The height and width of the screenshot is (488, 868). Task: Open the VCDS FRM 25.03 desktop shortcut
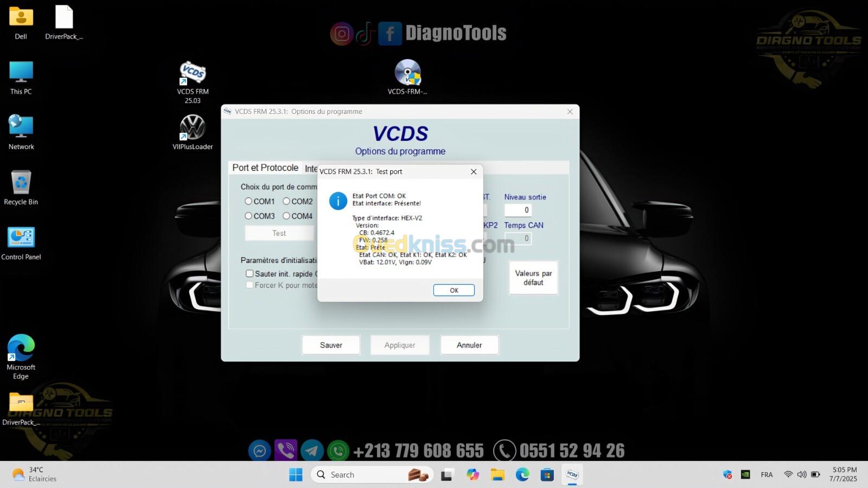193,74
